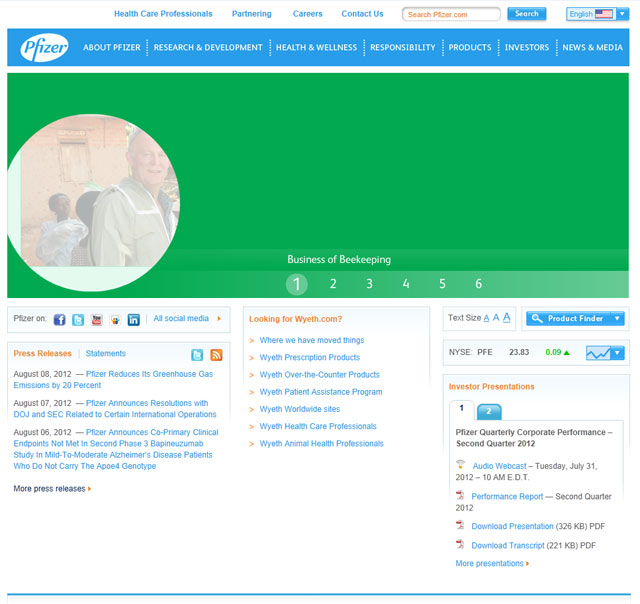Open Wyeth Worldwide sites link
The image size is (640, 604).
coord(300,409)
